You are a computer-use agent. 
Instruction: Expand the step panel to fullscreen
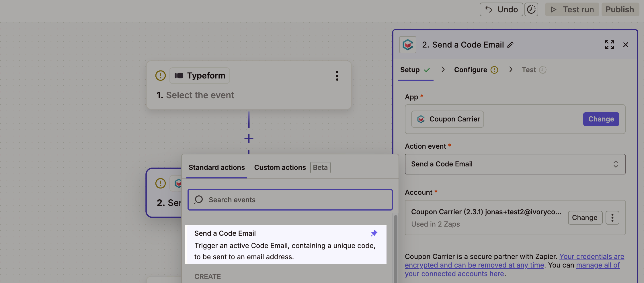(610, 45)
